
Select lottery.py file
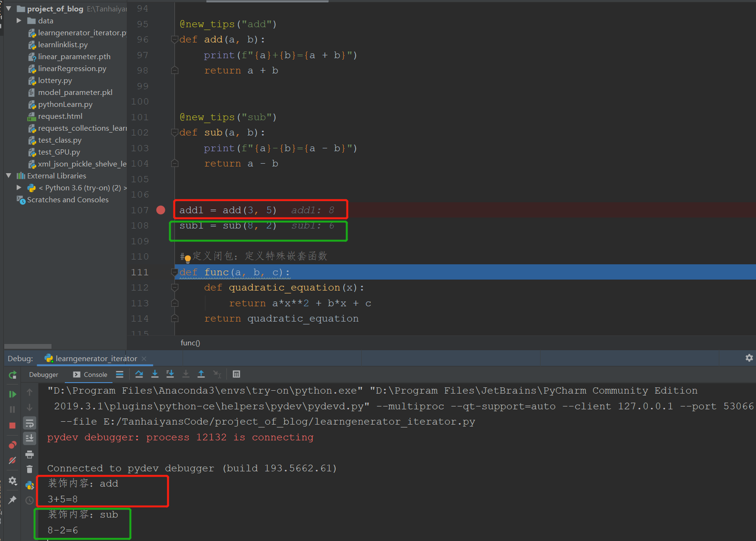(x=50, y=80)
